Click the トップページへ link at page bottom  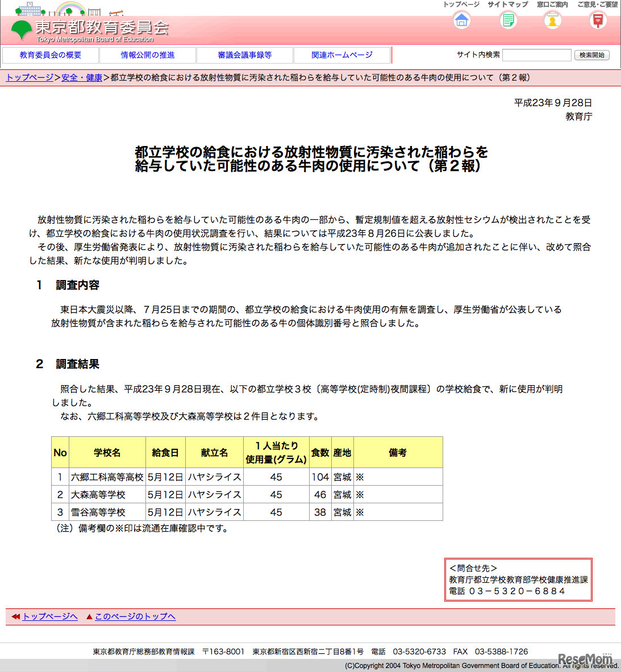(x=49, y=616)
